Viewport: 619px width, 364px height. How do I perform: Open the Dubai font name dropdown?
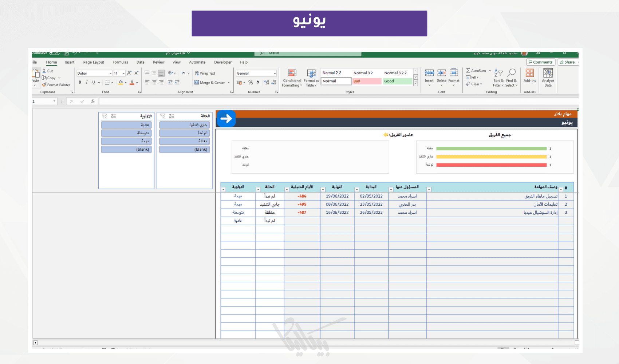[x=110, y=73]
